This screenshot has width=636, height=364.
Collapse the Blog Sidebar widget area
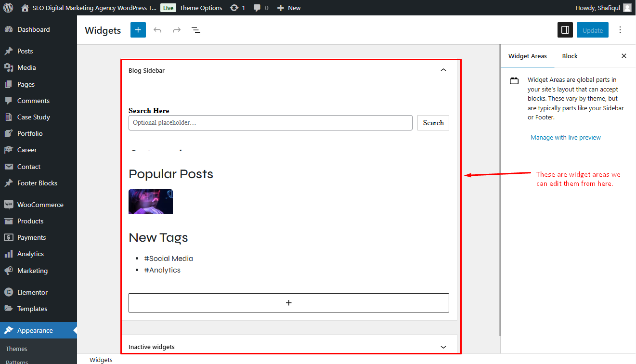pyautogui.click(x=443, y=70)
